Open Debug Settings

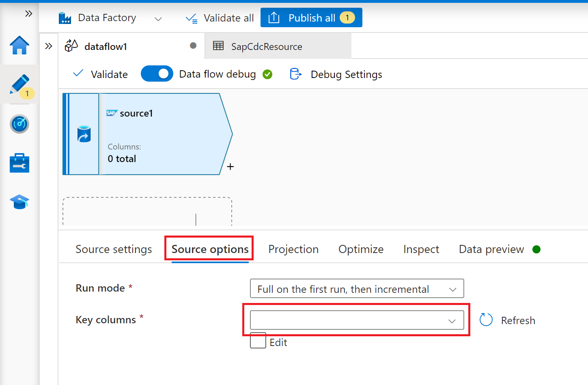click(346, 74)
